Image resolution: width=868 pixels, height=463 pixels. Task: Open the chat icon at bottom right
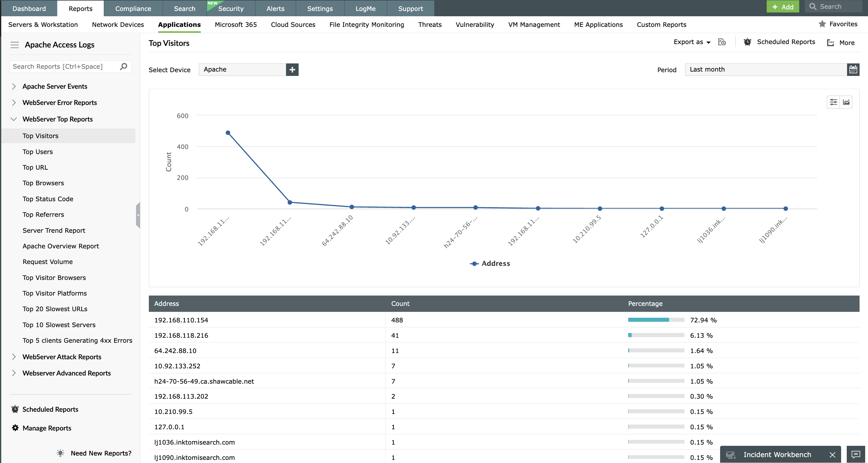tap(855, 455)
